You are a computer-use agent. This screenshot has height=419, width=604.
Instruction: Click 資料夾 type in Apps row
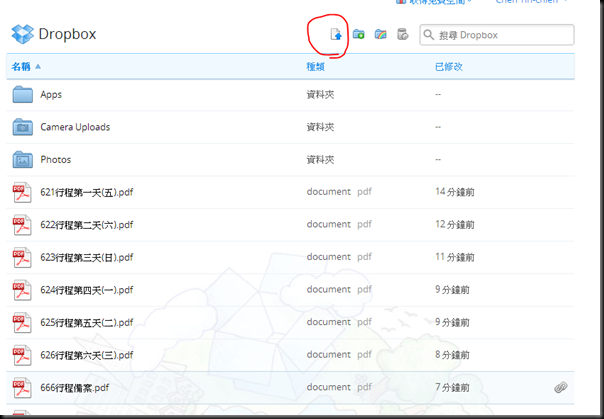[320, 94]
